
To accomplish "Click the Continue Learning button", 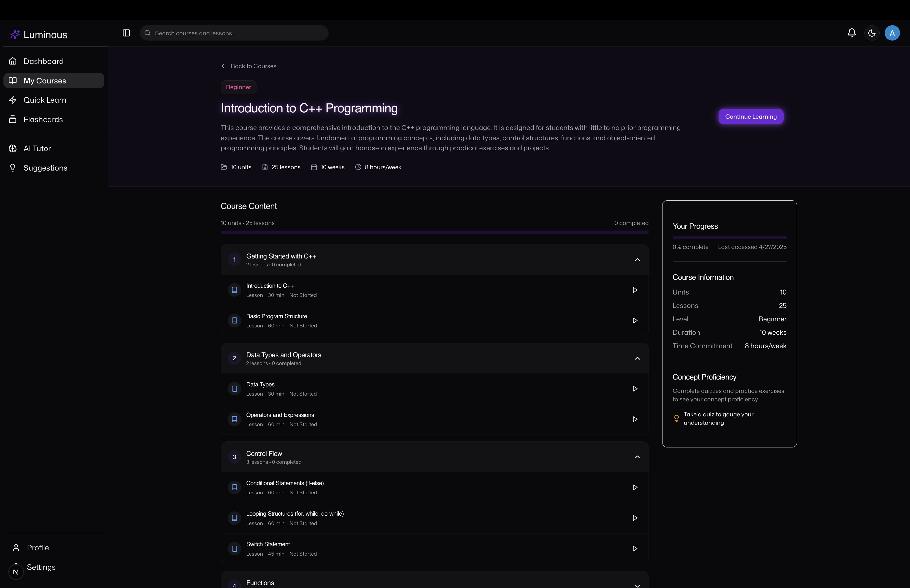I will (x=750, y=116).
